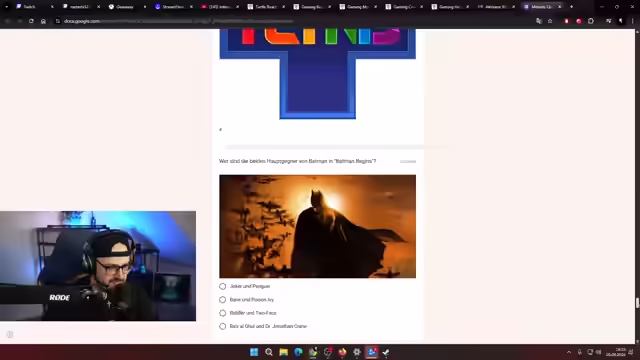Screen dimensions: 640x360
Task: Open Steam from the taskbar
Action: pos(386,352)
